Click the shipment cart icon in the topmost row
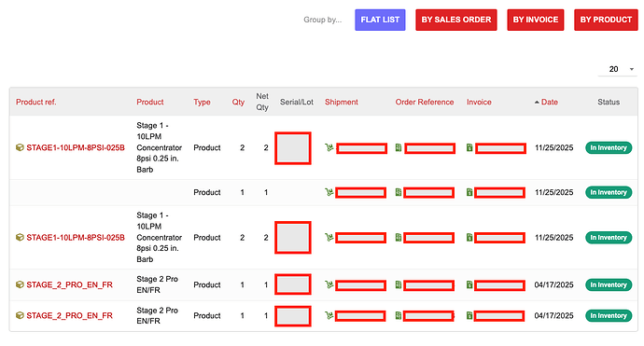 329,147
